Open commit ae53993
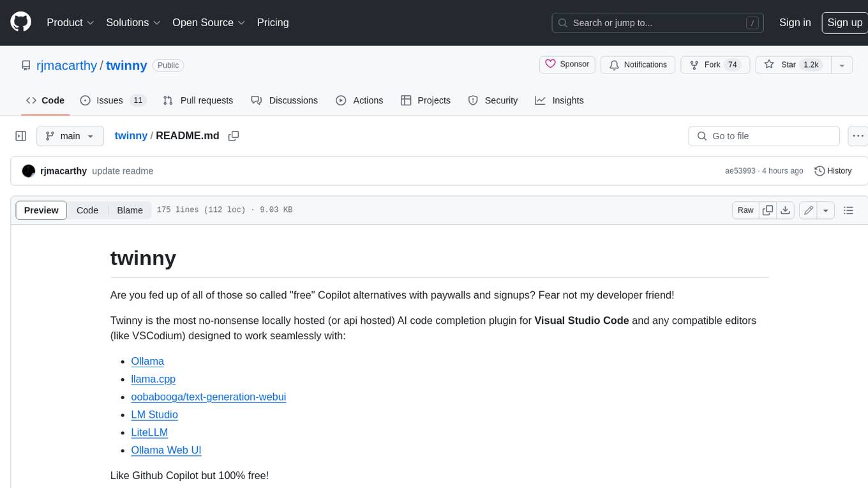 click(x=740, y=171)
